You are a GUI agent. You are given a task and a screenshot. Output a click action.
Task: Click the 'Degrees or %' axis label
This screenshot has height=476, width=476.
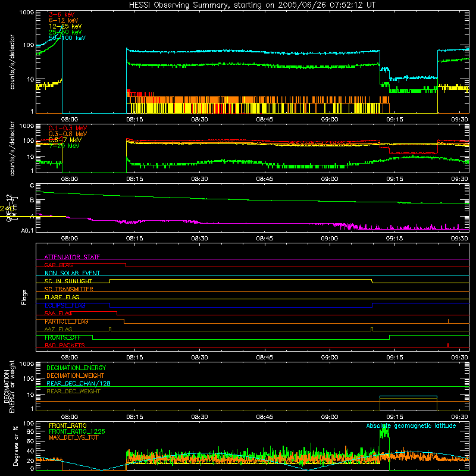16,446
